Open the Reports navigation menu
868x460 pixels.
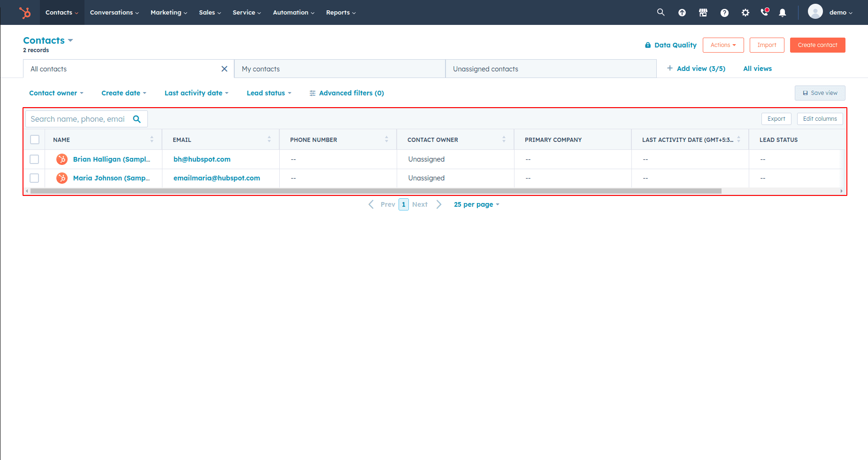(341, 13)
